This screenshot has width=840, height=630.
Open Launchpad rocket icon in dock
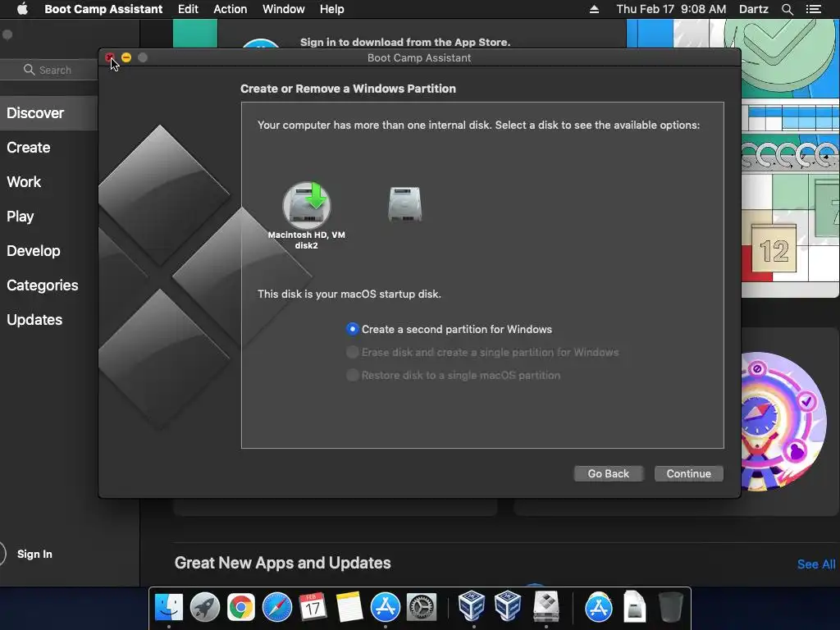(x=204, y=608)
